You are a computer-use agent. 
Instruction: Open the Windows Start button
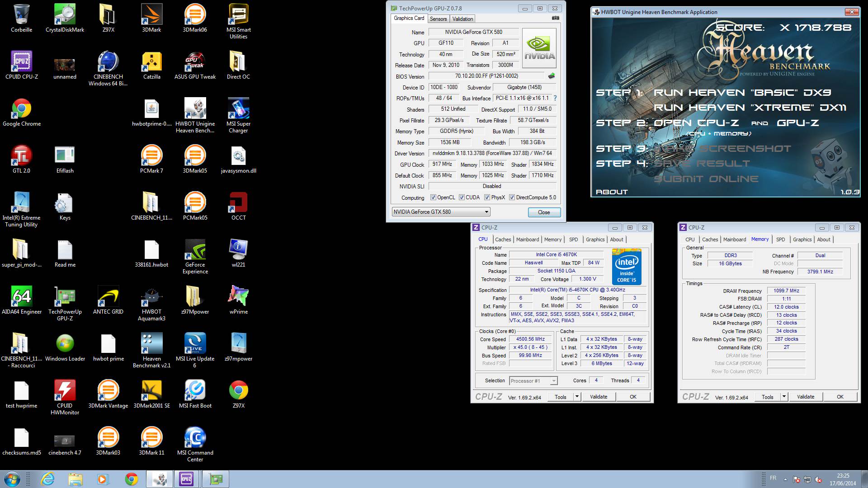tap(11, 479)
